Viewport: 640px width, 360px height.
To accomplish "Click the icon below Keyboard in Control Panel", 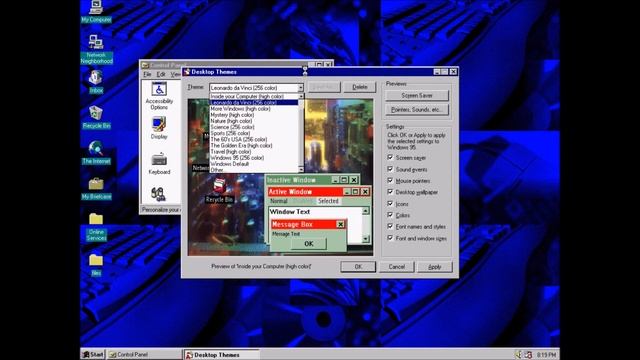I will pyautogui.click(x=158, y=194).
